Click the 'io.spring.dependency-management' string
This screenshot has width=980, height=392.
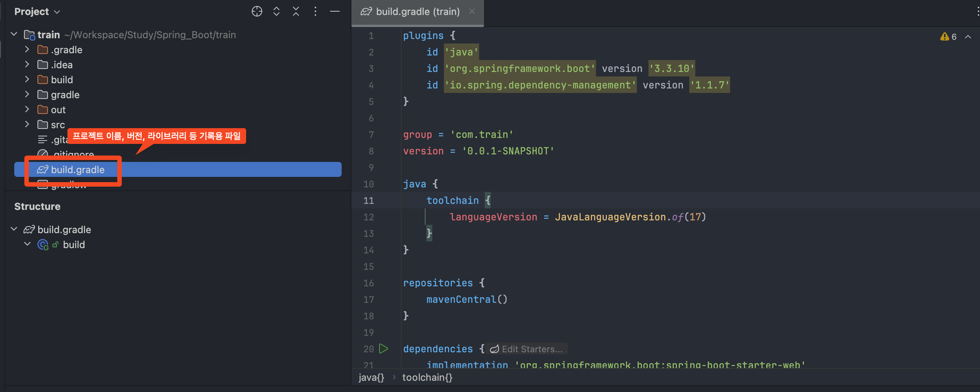[x=540, y=85]
